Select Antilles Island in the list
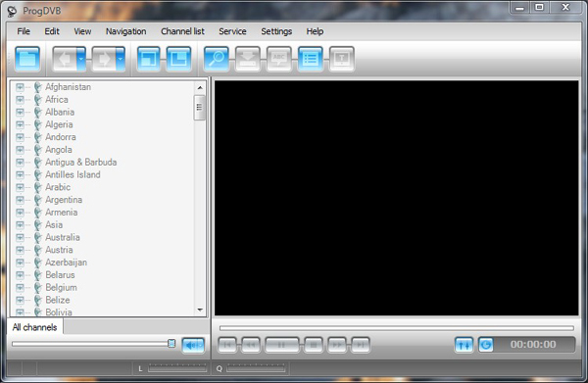 point(73,174)
